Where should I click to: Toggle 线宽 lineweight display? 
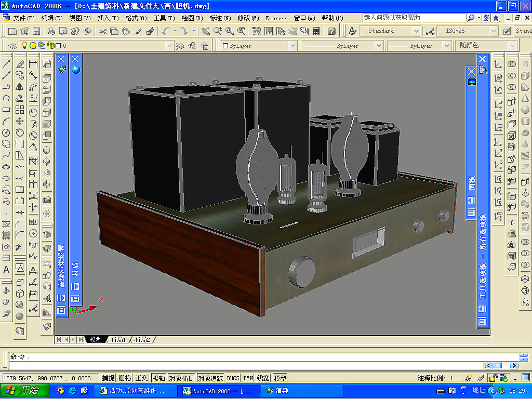tap(263, 378)
